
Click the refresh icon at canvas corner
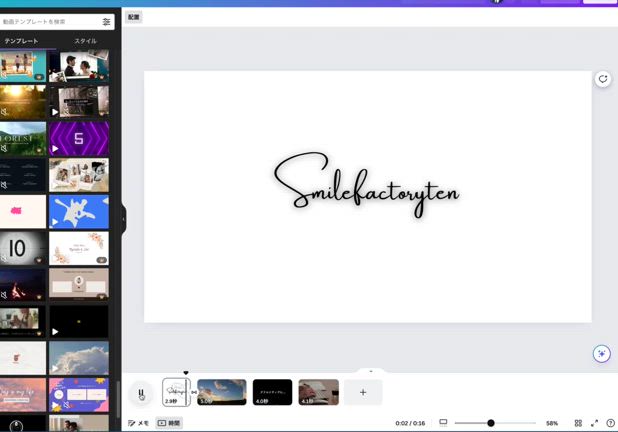(x=603, y=79)
